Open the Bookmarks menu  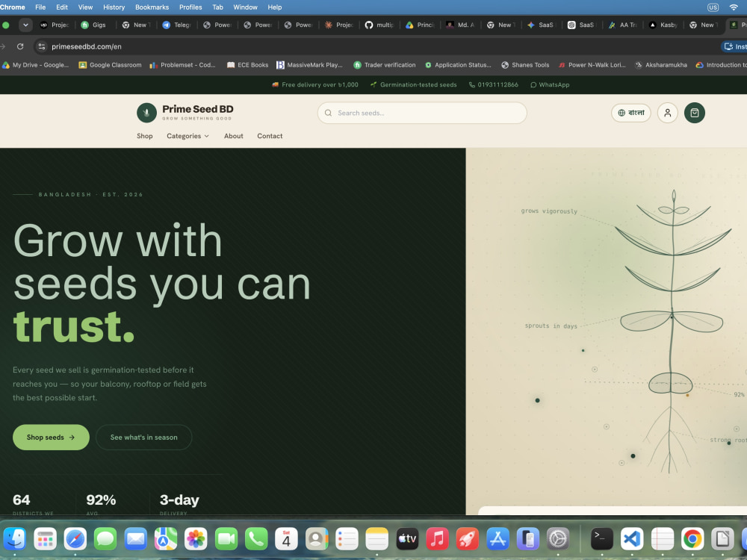[152, 7]
